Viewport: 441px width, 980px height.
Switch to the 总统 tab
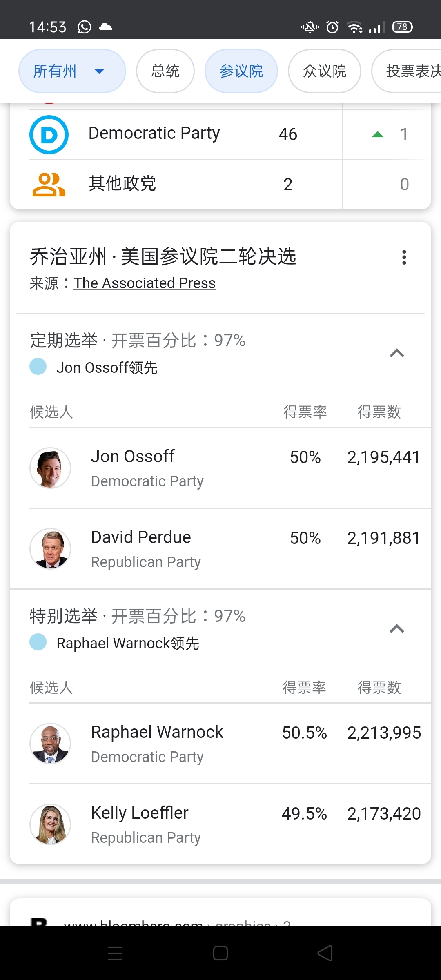coord(165,71)
